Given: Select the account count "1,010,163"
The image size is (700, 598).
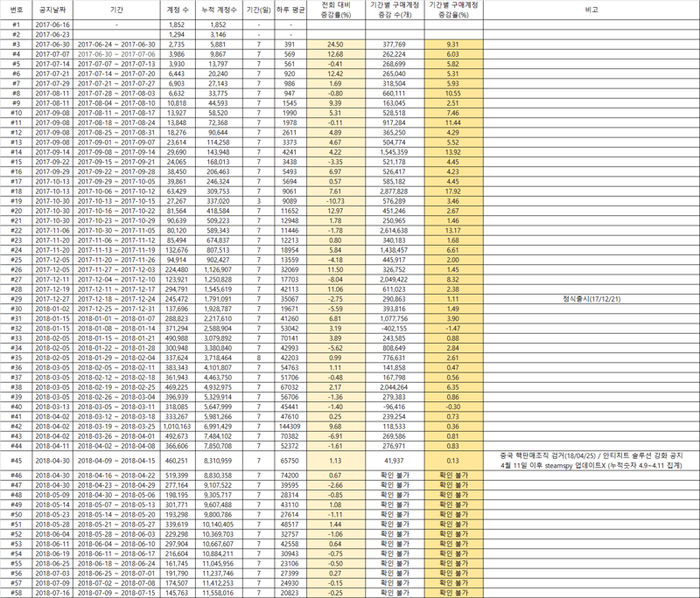Looking at the screenshot, I should pyautogui.click(x=178, y=427).
